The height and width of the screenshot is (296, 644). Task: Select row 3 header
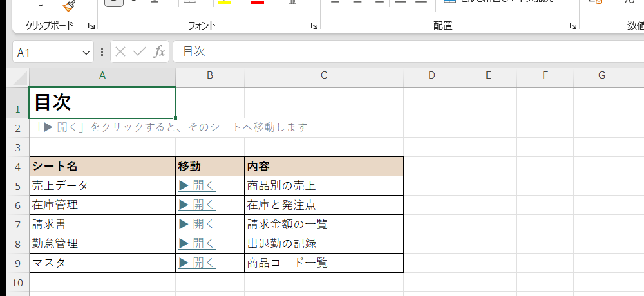point(17,147)
